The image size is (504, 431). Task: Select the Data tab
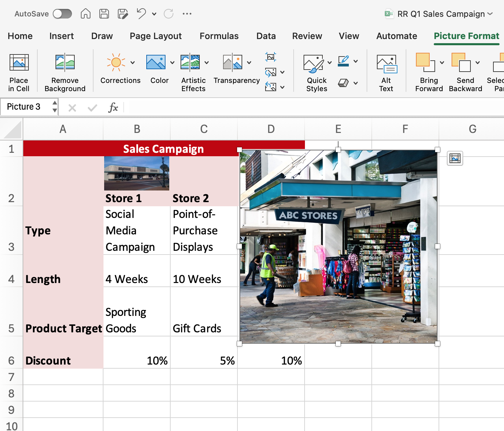click(266, 36)
